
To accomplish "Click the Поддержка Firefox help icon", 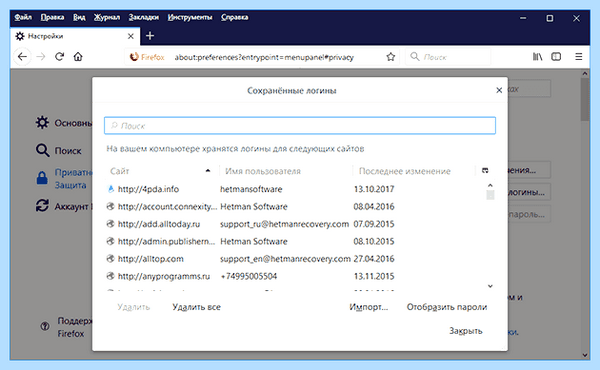I will [x=45, y=326].
